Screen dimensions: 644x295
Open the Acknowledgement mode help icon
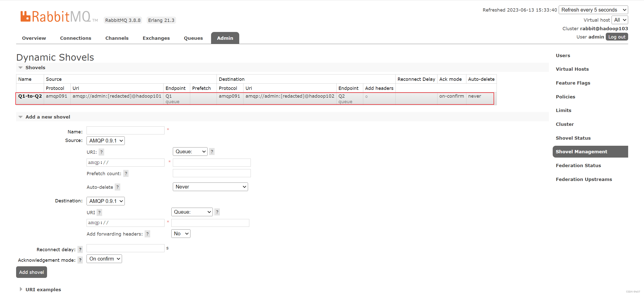[x=80, y=260]
